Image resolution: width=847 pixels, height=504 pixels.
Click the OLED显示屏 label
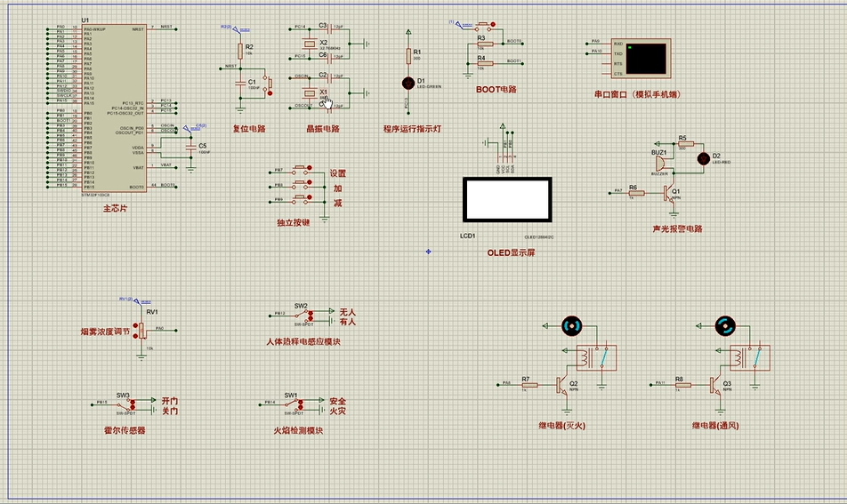(x=511, y=252)
